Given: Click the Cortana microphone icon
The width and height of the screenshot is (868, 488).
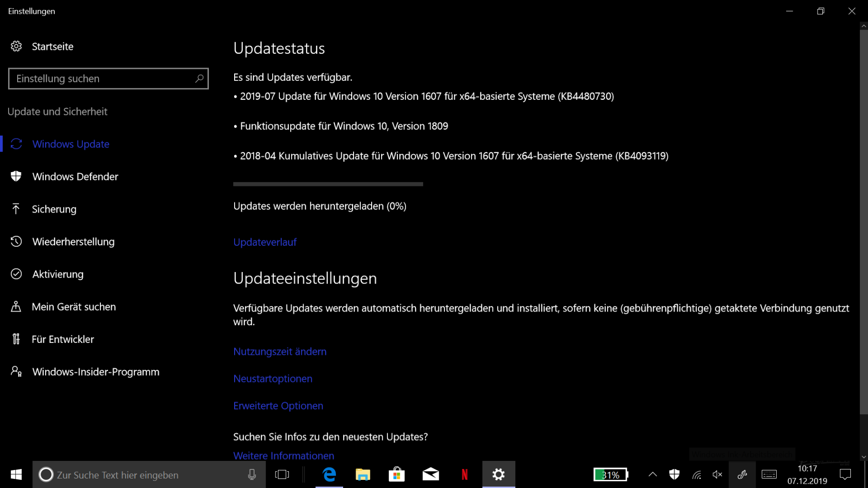Looking at the screenshot, I should tap(252, 474).
